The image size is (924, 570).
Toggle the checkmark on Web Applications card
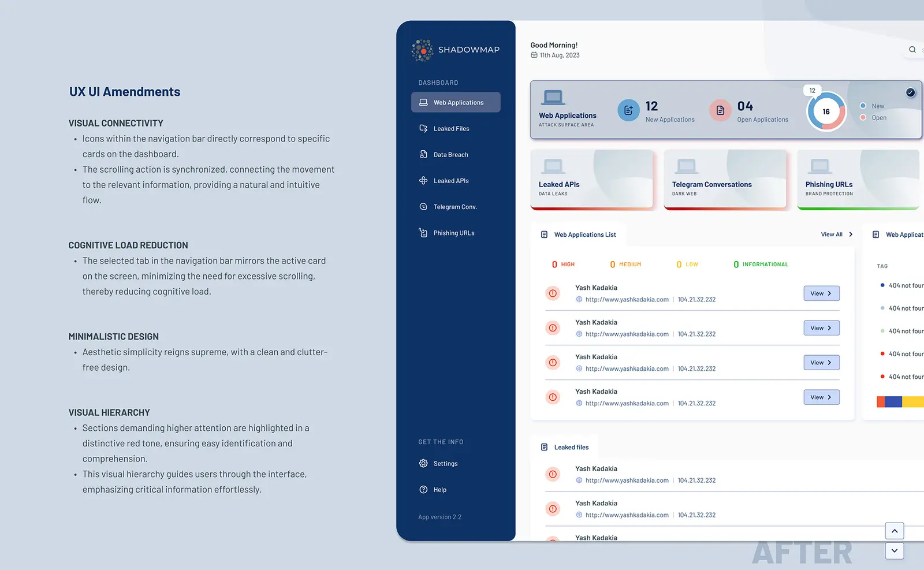(x=910, y=92)
